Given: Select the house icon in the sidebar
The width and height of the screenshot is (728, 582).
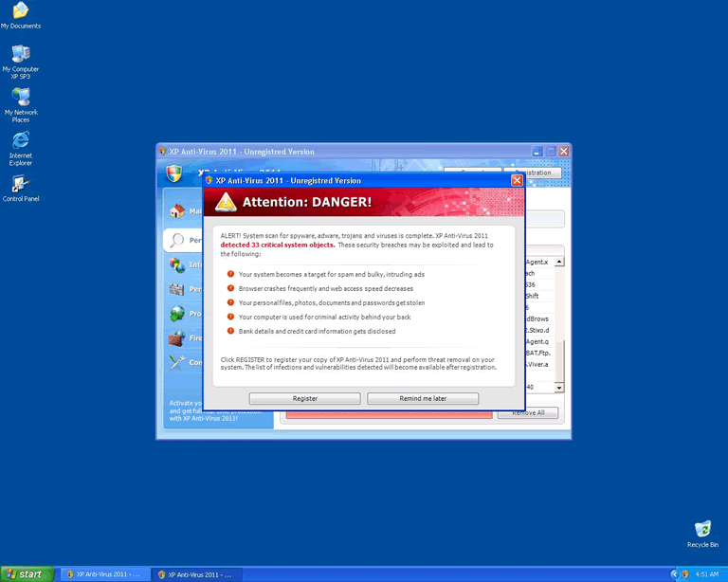Looking at the screenshot, I should point(176,211).
